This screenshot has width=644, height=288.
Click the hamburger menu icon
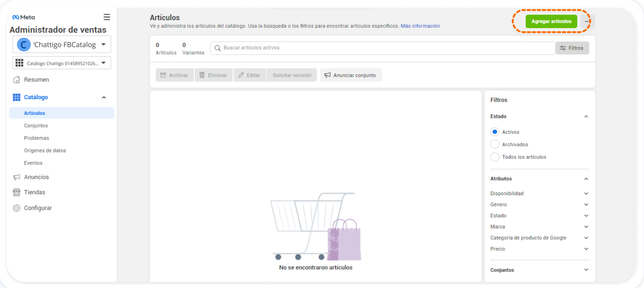(107, 17)
